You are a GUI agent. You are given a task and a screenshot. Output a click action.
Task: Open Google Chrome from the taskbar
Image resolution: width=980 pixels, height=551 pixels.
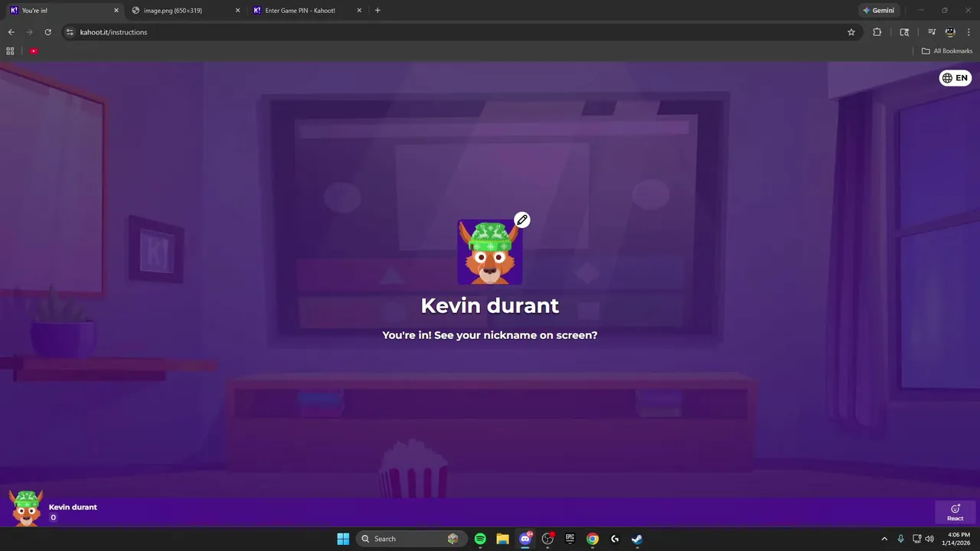click(x=592, y=539)
